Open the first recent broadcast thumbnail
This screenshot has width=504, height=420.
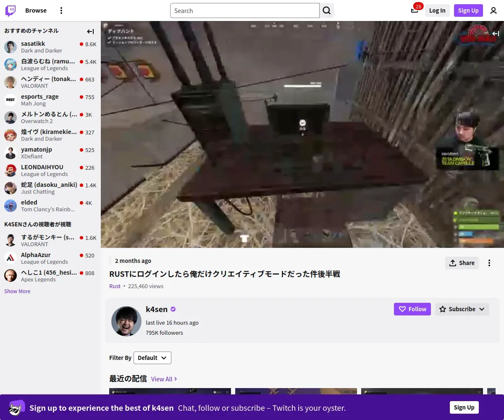[170, 391]
